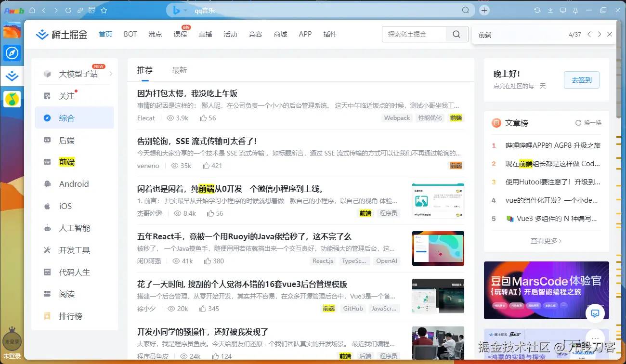Screen dimensions: 626x364
Task: Open article 因为打包太慢，我没吃上午饭
Action: 187,93
